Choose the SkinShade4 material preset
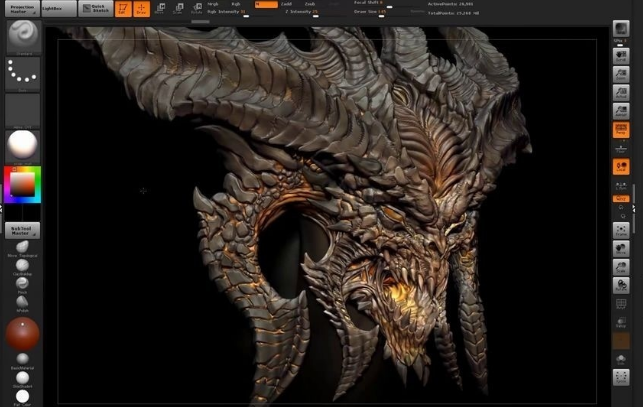643x407 pixels. click(x=23, y=379)
